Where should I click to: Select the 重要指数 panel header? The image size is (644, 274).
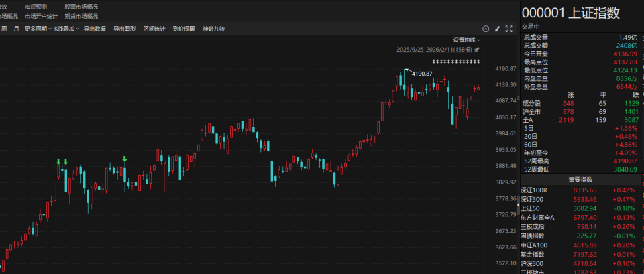tap(580, 180)
